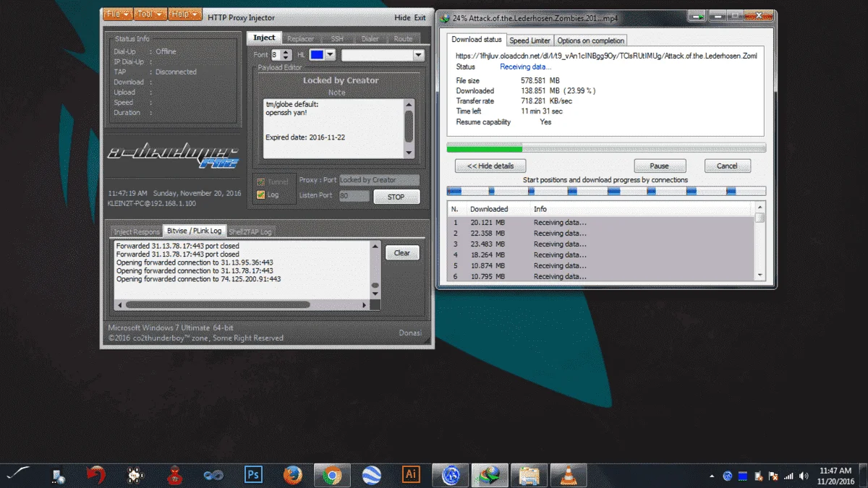Open the Route tab
This screenshot has width=868, height=488.
pyautogui.click(x=404, y=38)
